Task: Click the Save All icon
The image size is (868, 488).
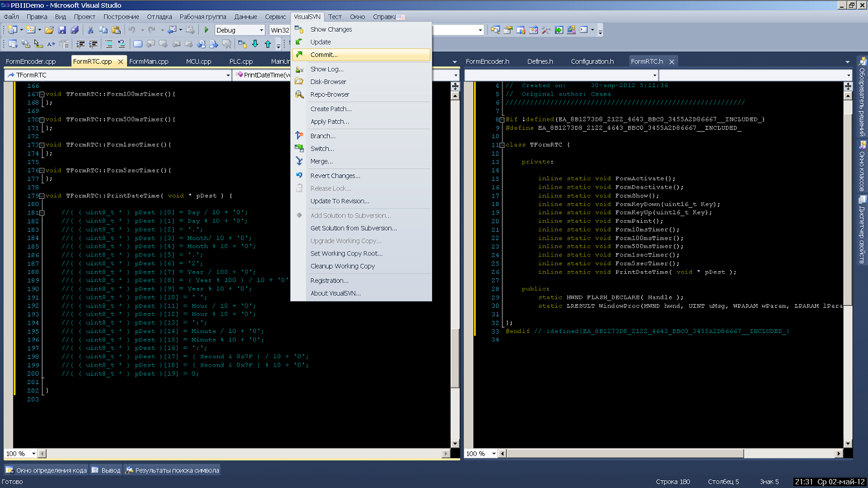Action: tap(74, 30)
